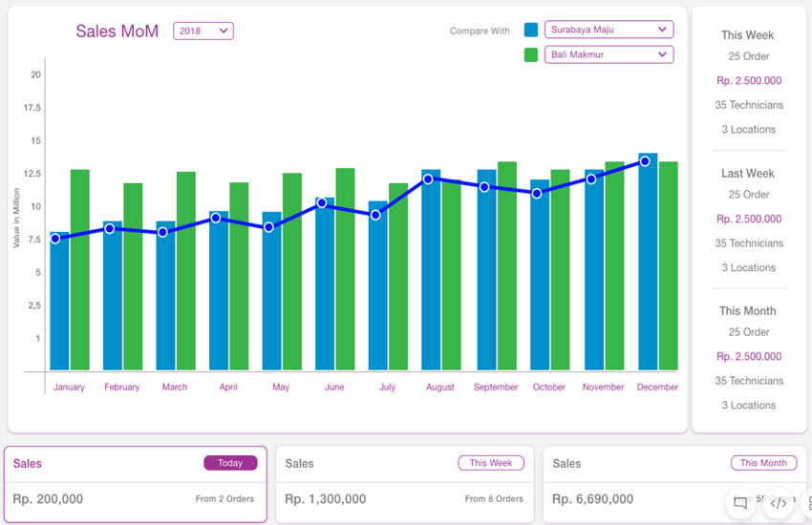The image size is (812, 525).
Task: Click From 2 Orders text
Action: point(224,499)
